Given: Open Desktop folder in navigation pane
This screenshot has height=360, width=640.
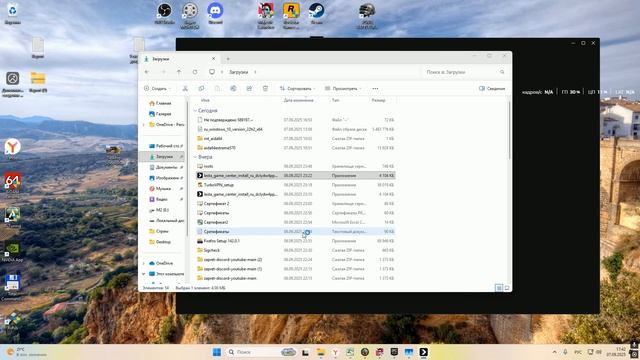Looking at the screenshot, I should tap(160, 242).
